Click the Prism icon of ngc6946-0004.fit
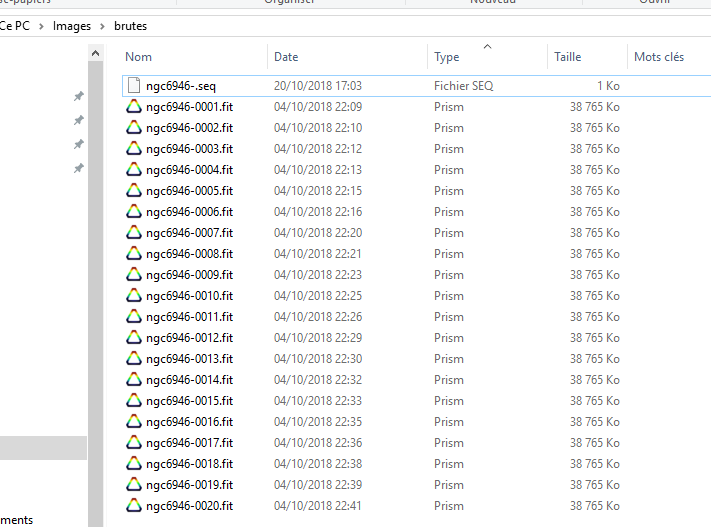711x527 pixels. [134, 170]
